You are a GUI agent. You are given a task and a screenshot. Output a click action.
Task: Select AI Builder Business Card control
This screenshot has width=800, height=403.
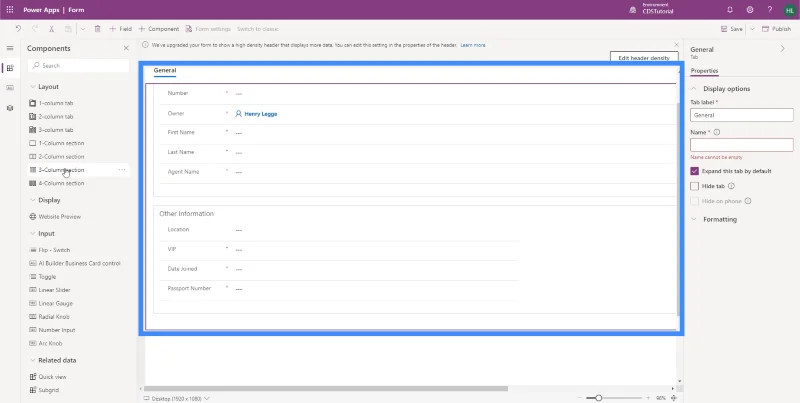pyautogui.click(x=75, y=263)
